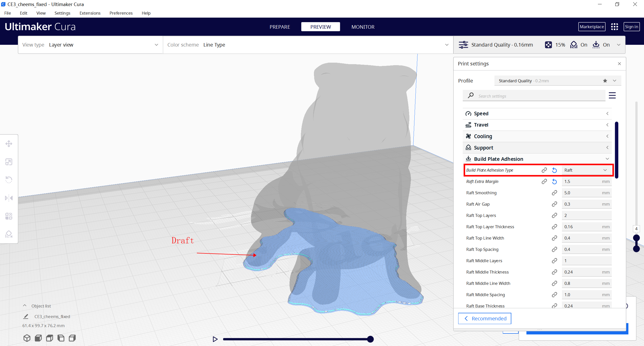Switch to the PREPARE stage
This screenshot has width=644, height=346.
click(x=280, y=27)
